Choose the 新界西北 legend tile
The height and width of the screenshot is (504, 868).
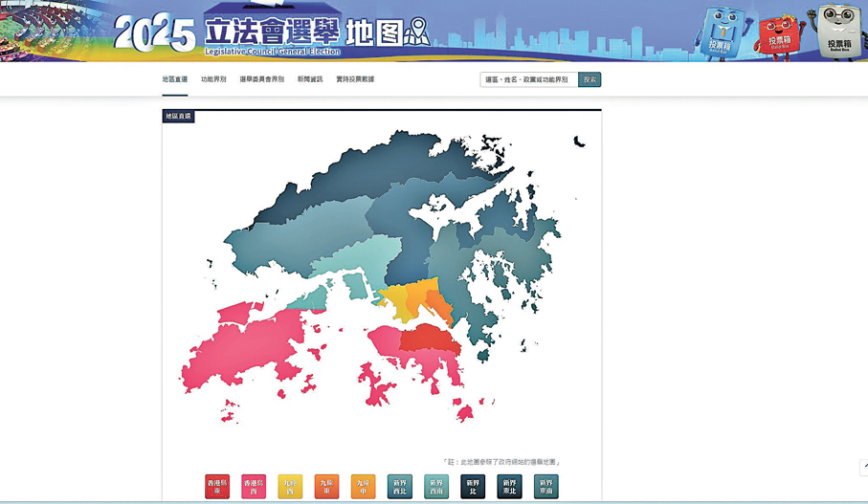(x=400, y=486)
